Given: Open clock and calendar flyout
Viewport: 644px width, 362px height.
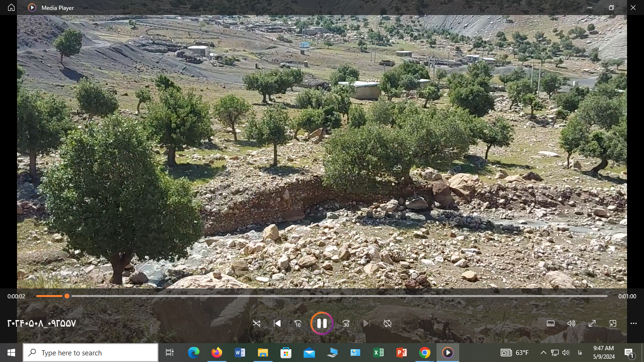Looking at the screenshot, I should (603, 353).
